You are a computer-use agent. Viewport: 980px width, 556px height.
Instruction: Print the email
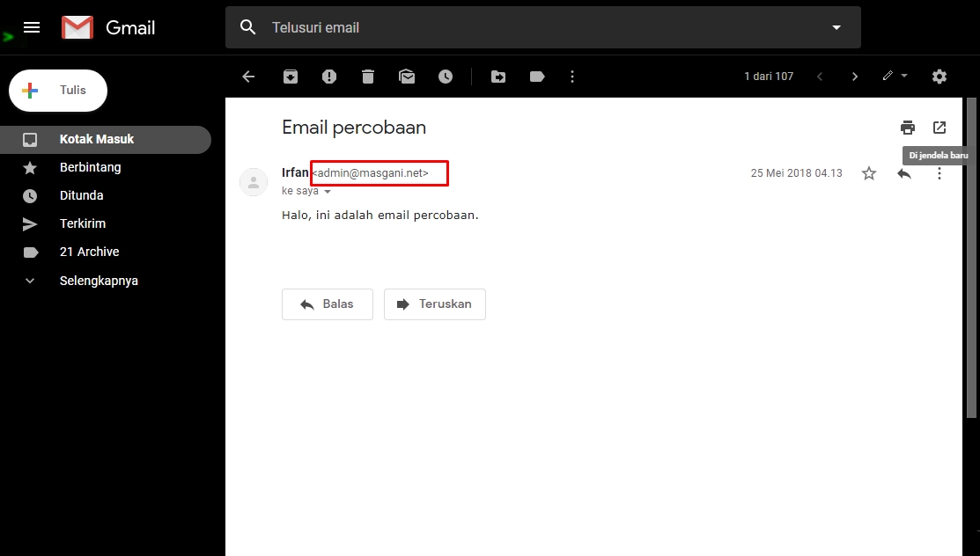point(908,128)
